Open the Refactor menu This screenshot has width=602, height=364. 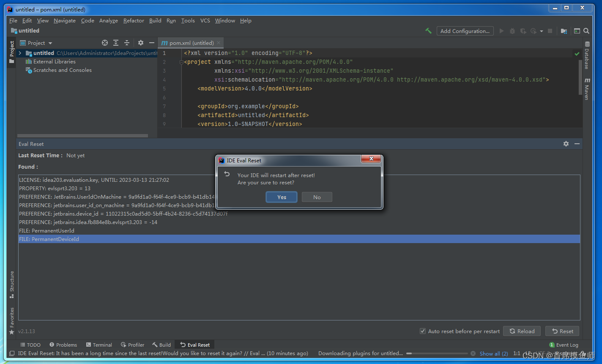click(x=134, y=20)
